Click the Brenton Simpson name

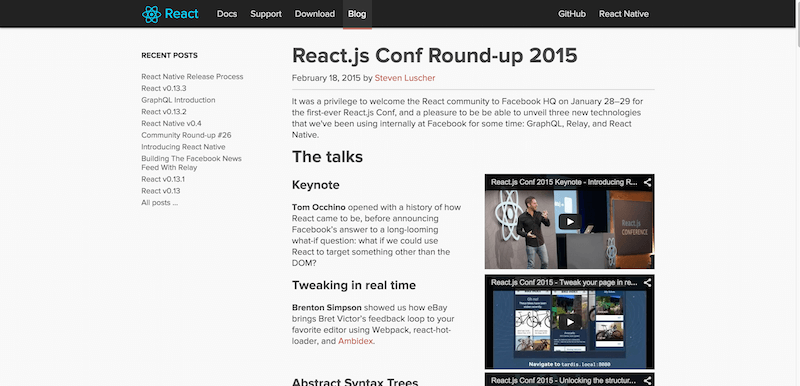point(327,307)
